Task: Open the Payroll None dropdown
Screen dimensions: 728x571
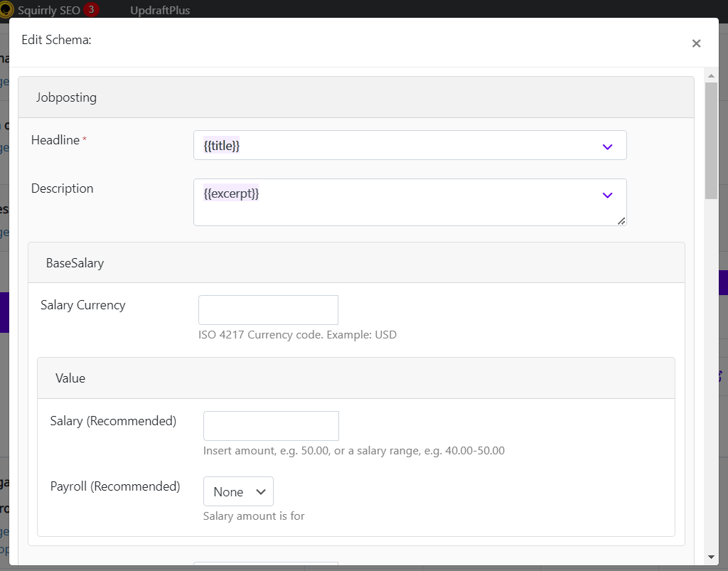Action: [x=238, y=491]
